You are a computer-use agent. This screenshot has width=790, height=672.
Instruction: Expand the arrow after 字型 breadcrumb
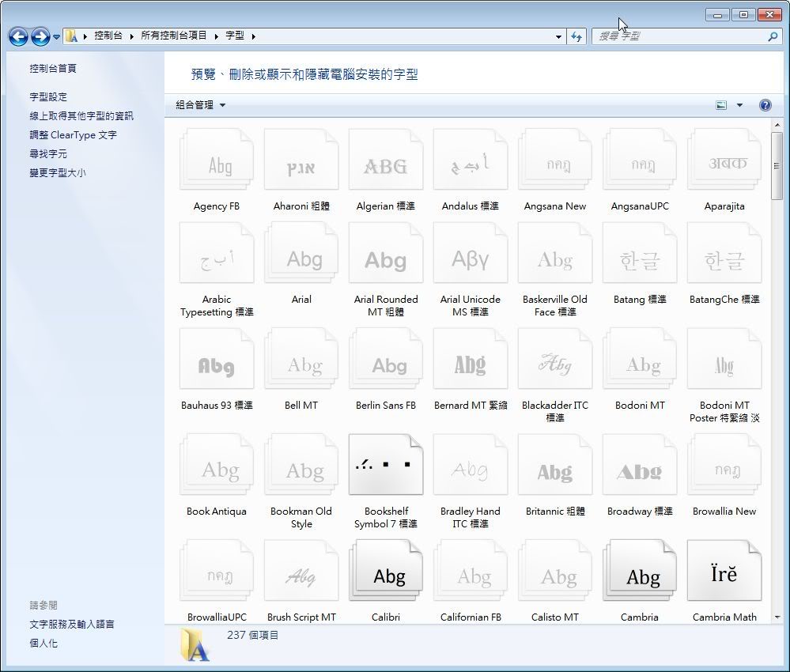[x=253, y=36]
